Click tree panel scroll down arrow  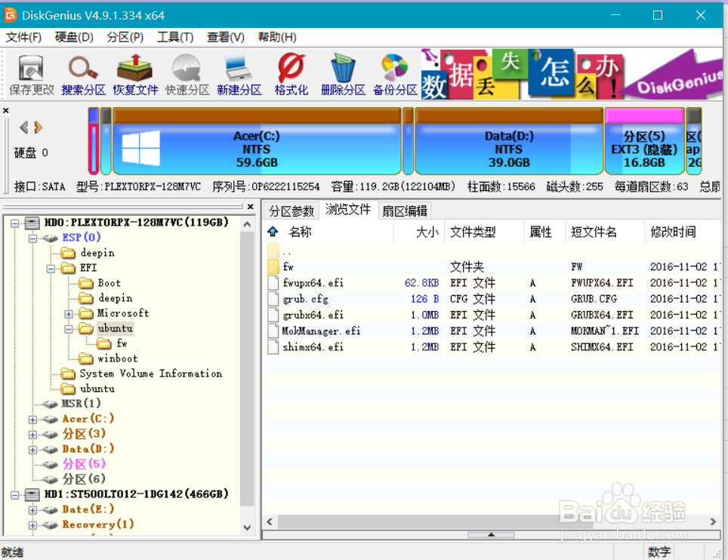(x=247, y=528)
